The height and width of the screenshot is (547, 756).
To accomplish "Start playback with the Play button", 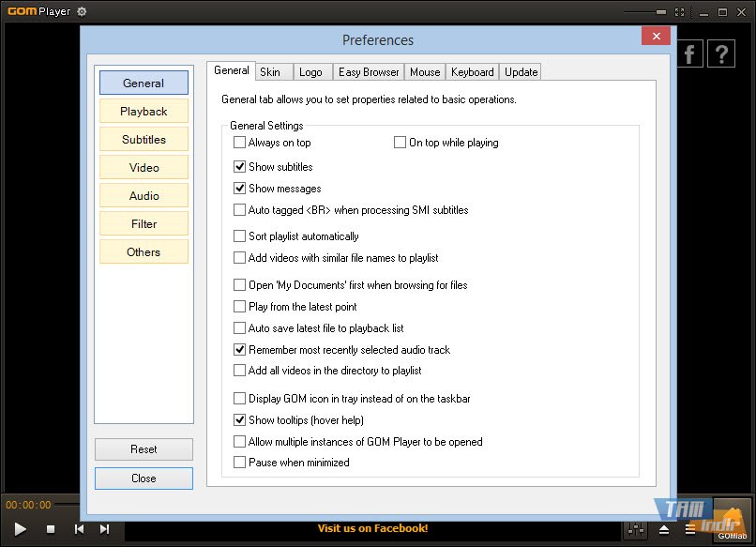I will click(x=20, y=529).
